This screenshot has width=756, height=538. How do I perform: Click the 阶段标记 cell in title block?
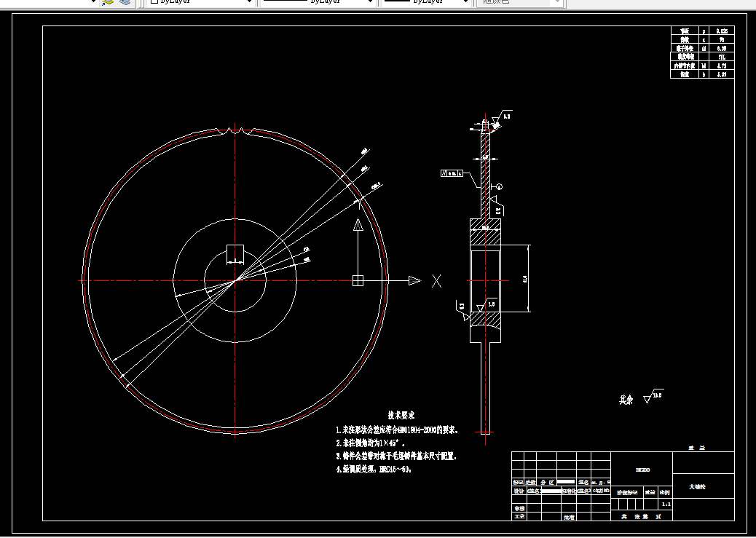pos(627,493)
